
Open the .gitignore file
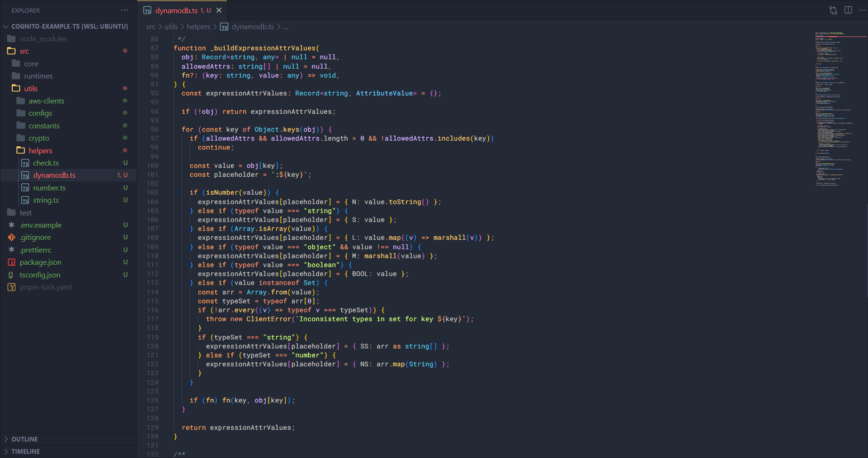(x=35, y=237)
